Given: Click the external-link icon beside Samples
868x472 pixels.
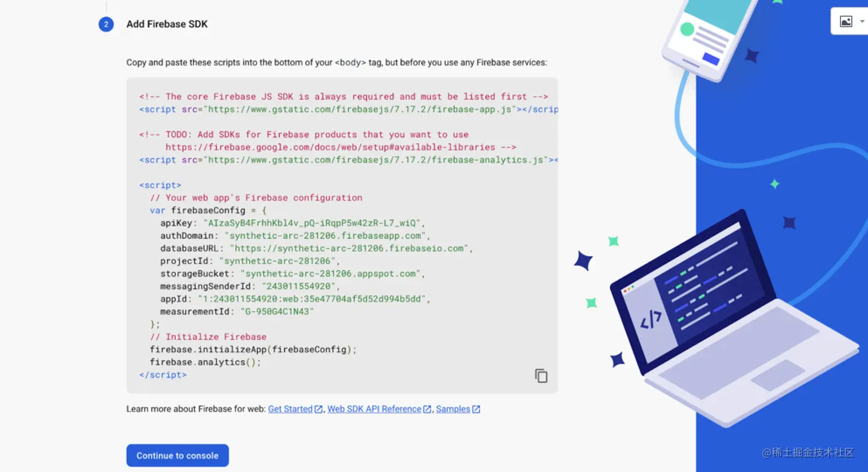Looking at the screenshot, I should pos(476,409).
